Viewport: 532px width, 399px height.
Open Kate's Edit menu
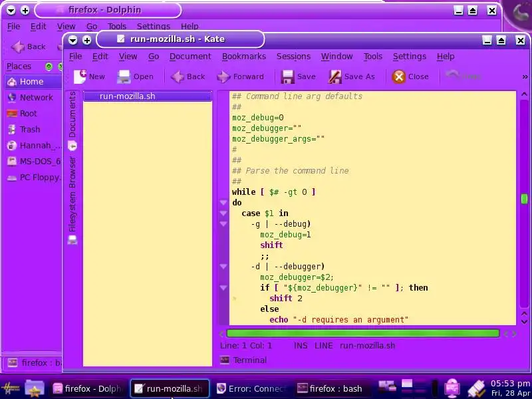pyautogui.click(x=100, y=57)
